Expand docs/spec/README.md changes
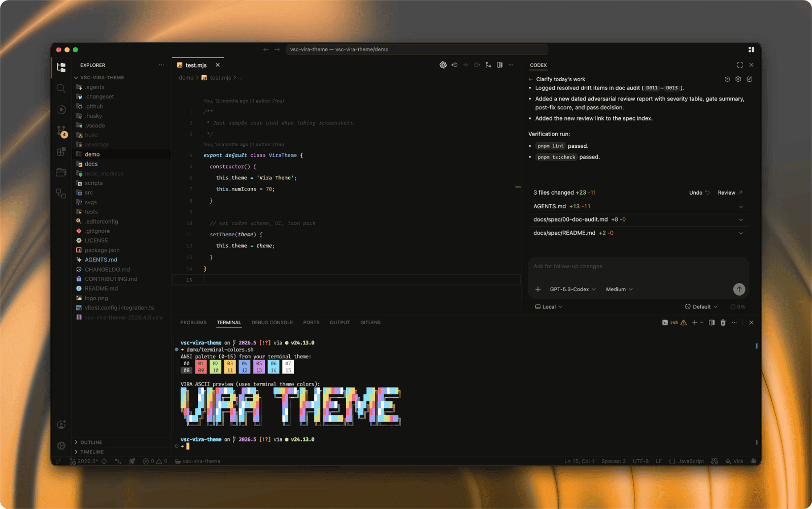Viewport: 812px width, 509px height. (x=741, y=233)
